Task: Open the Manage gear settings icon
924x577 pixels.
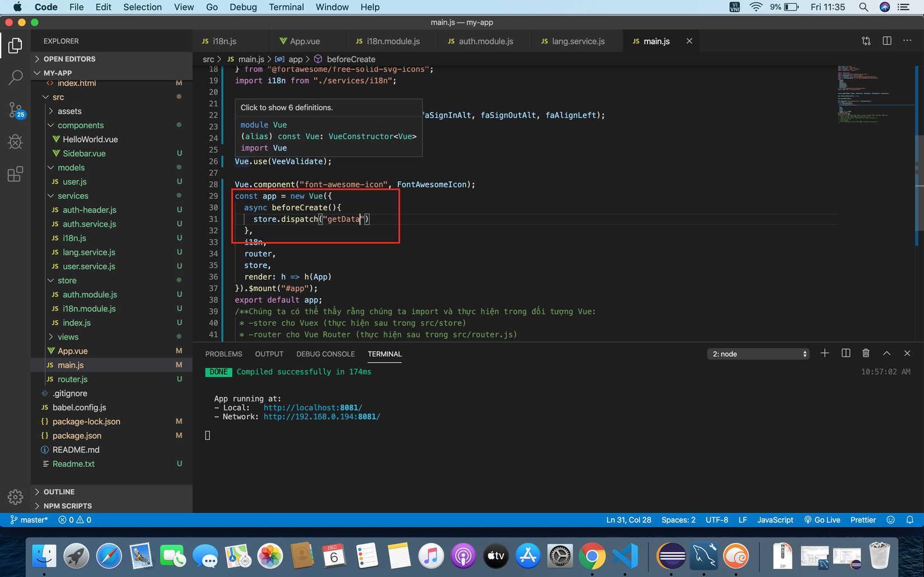Action: [x=15, y=496]
